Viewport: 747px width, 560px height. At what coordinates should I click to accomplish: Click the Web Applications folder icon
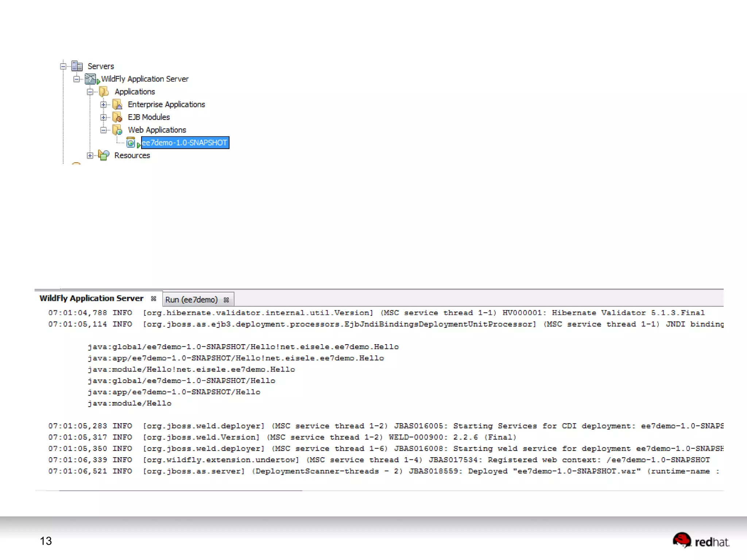117,130
